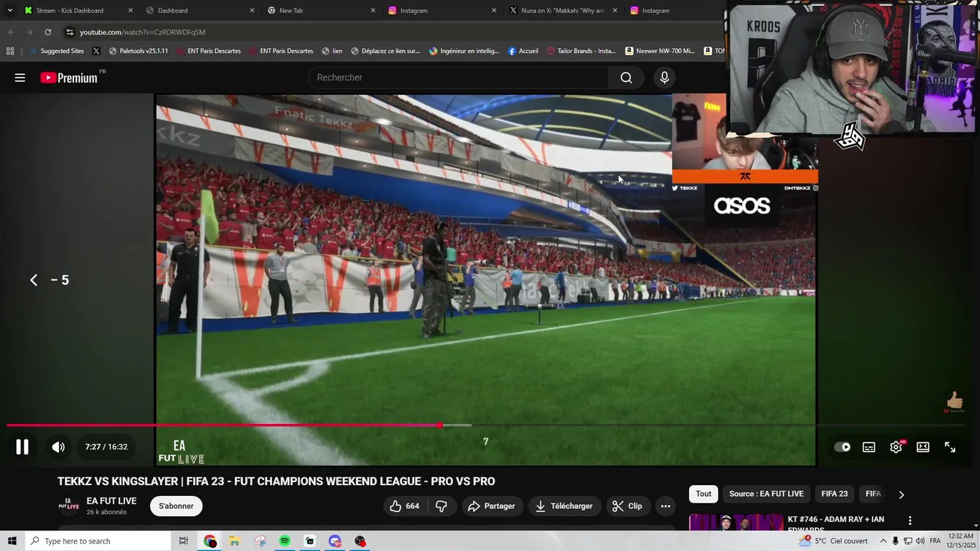
Task: Open the tab search dropdown arrow
Action: (10, 11)
